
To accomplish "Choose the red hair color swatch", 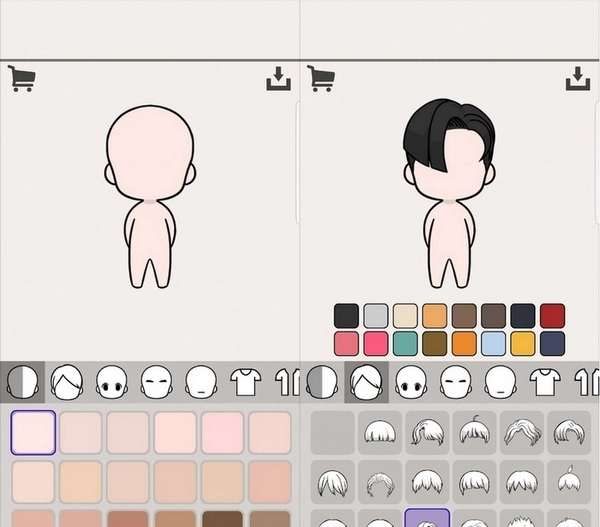I will click(553, 316).
